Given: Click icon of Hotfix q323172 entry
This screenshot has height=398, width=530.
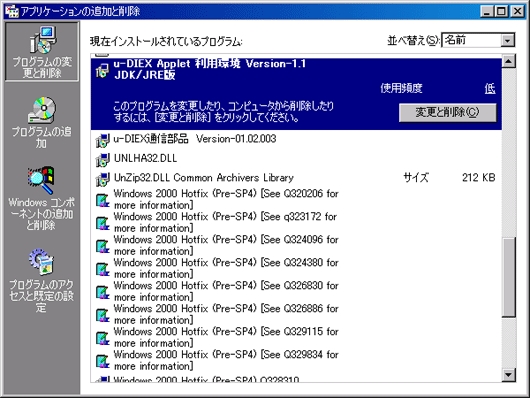Looking at the screenshot, I should pyautogui.click(x=103, y=223).
